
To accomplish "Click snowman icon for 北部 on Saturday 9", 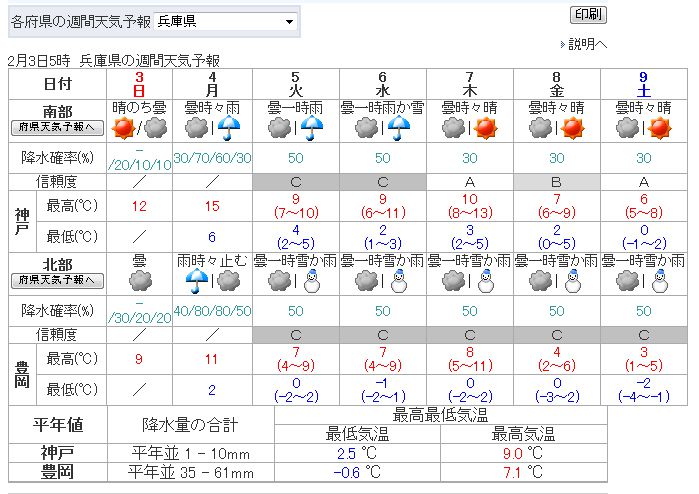I will click(x=659, y=281).
